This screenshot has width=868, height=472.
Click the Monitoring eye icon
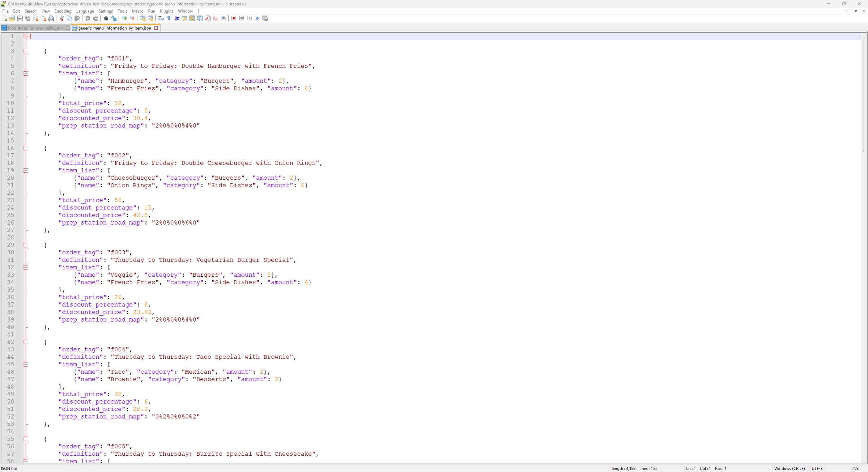click(224, 18)
